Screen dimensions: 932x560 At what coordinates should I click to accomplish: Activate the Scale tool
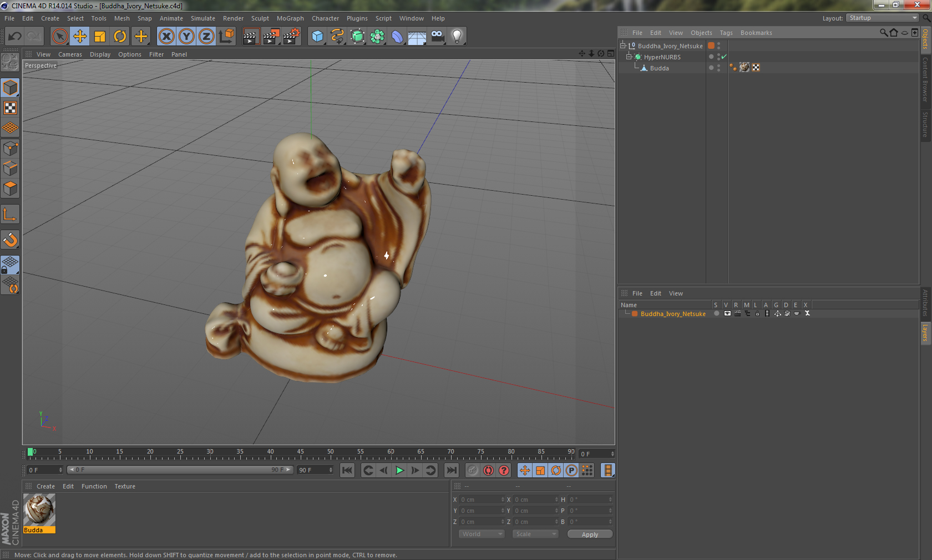tap(100, 37)
